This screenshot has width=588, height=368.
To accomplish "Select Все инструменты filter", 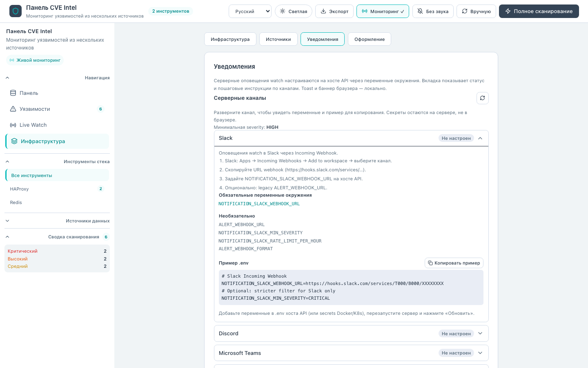I will [x=57, y=175].
